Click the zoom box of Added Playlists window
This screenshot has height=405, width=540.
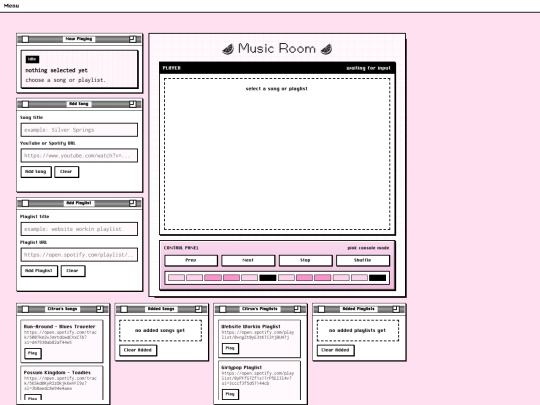[396, 309]
